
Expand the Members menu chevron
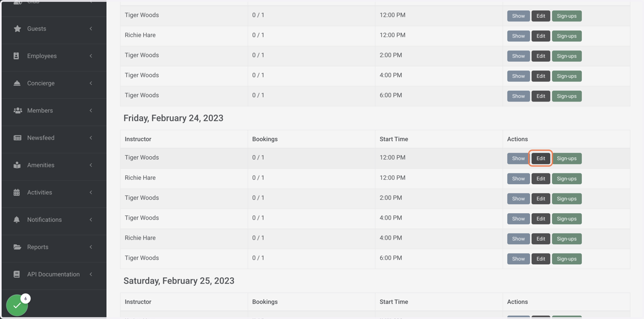tap(91, 111)
